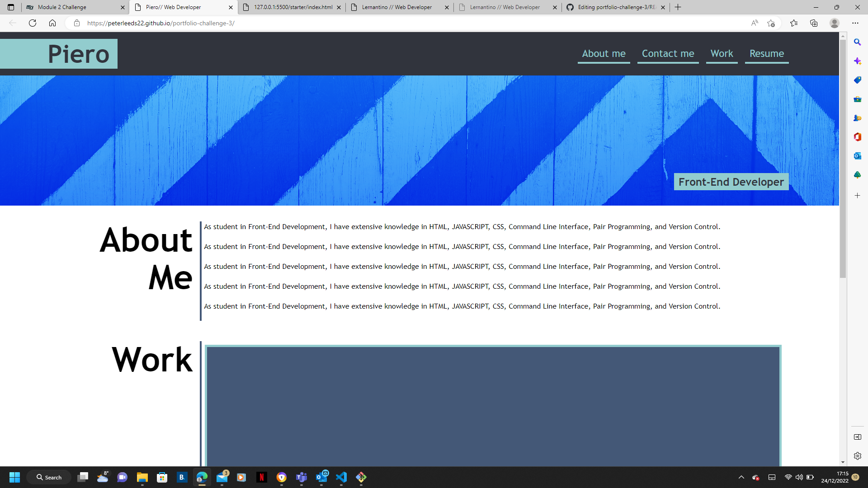
Task: Go to the Contact me link
Action: pyautogui.click(x=668, y=54)
